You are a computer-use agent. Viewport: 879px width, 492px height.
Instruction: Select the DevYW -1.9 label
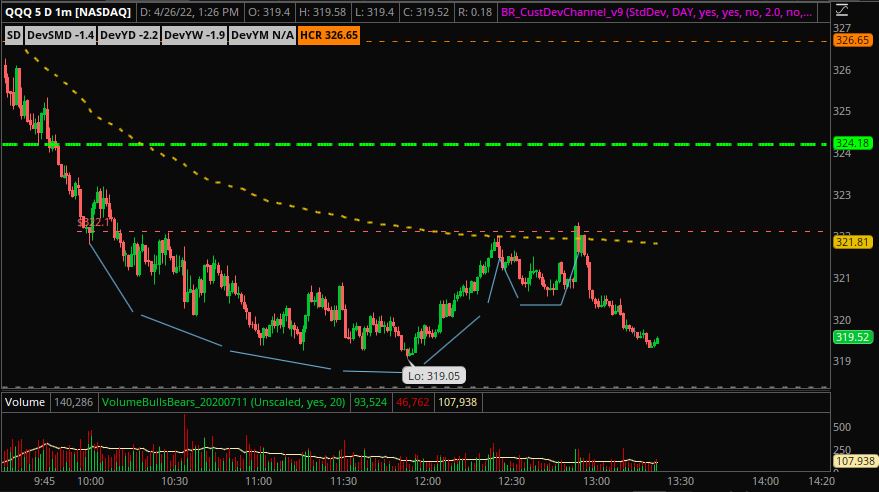pos(194,35)
